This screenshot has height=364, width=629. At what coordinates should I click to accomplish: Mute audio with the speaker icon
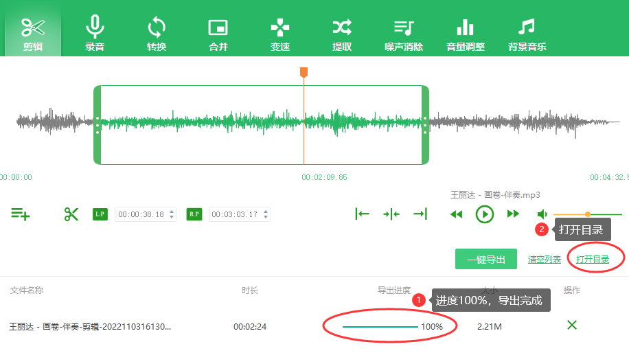coord(542,214)
